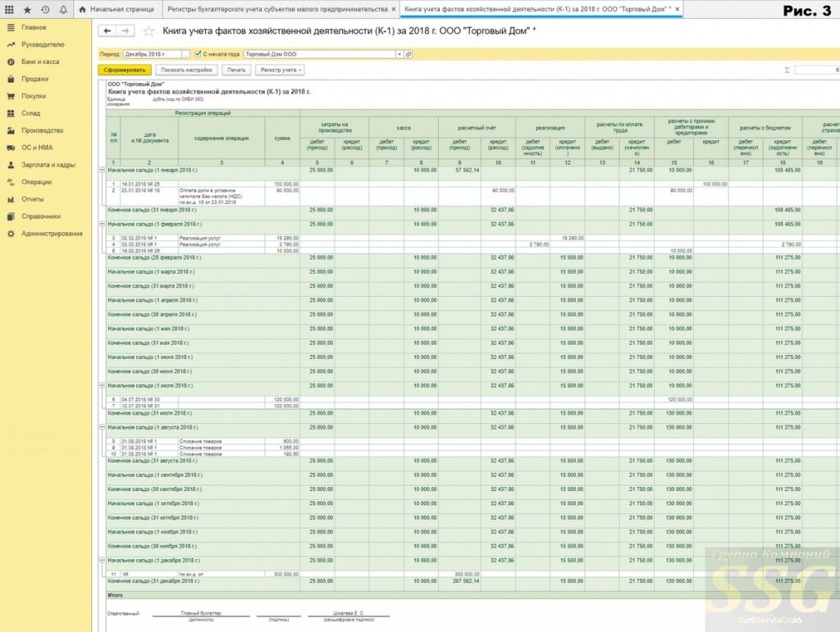Click Сформировать button
This screenshot has height=632, width=840.
point(125,70)
